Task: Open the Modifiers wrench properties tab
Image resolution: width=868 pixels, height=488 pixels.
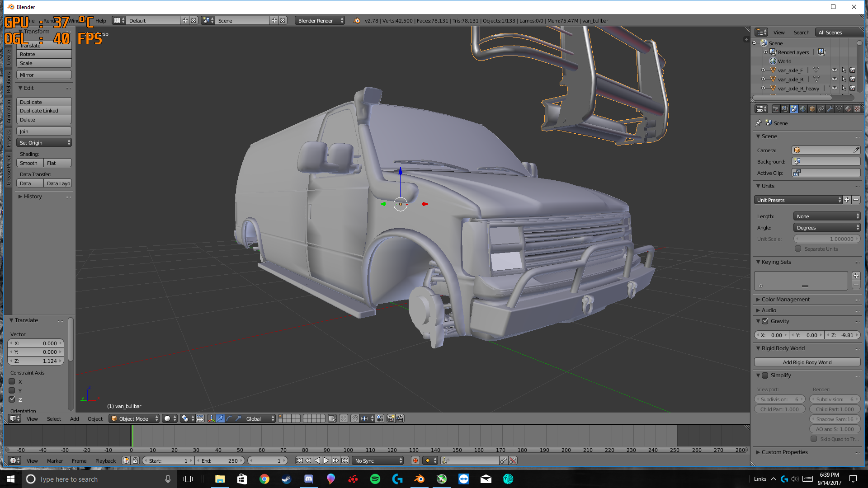Action: click(830, 109)
